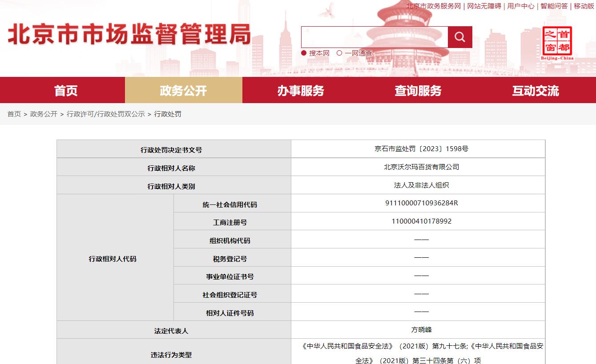596x364 pixels.
Task: Open the 查询服务 navigation tab
Action: (x=418, y=90)
